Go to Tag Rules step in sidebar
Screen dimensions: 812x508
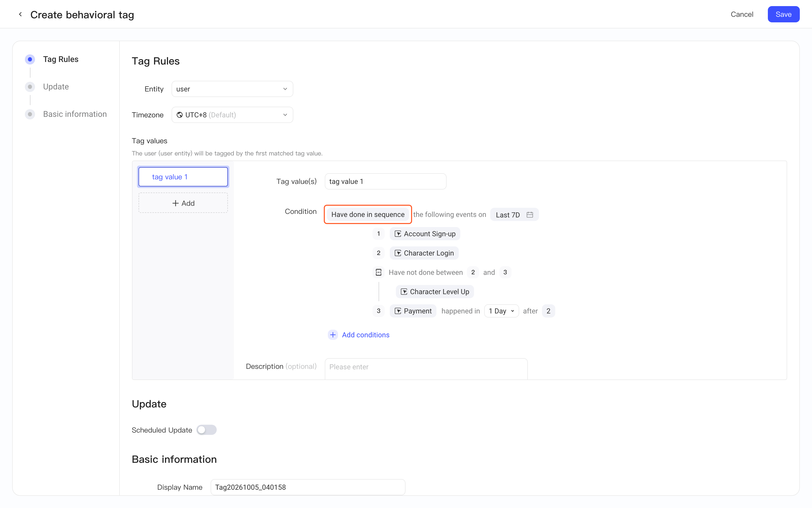(60, 59)
